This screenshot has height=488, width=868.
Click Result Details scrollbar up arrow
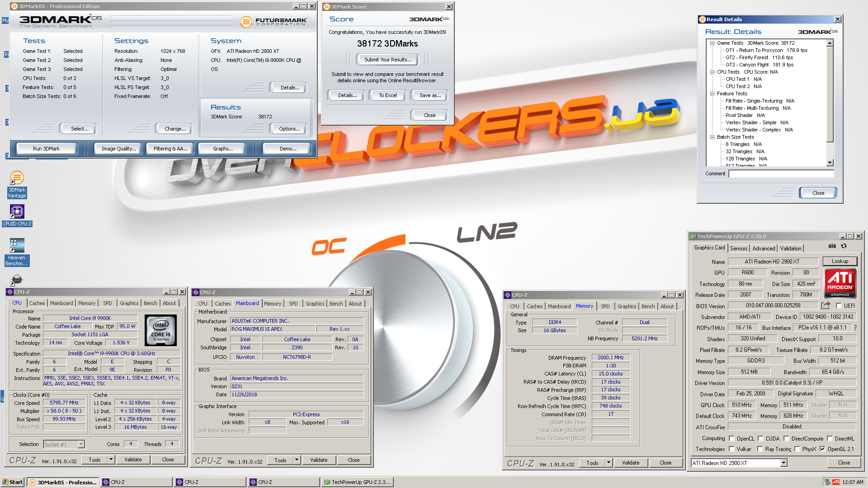830,43
